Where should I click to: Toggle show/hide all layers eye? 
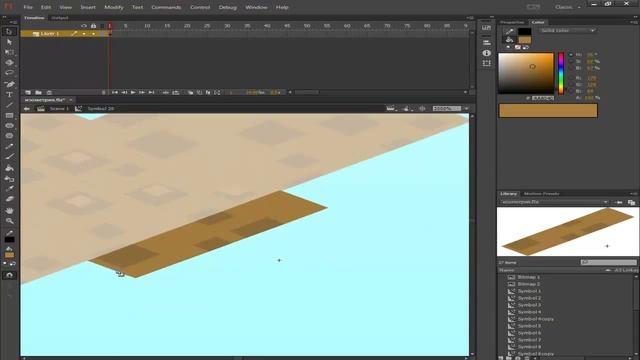click(x=84, y=26)
